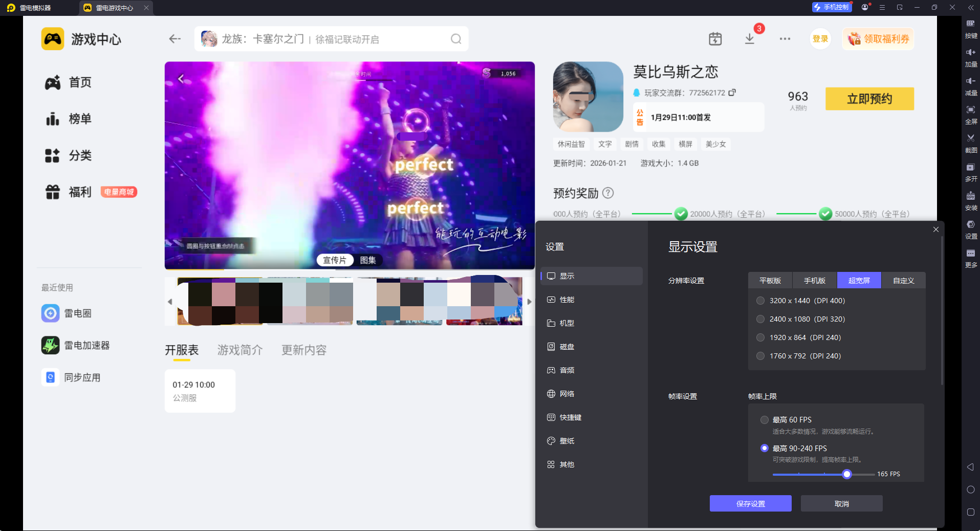Click the screenshot scissors icon in right sidebar
The image size is (980, 531).
(x=970, y=139)
